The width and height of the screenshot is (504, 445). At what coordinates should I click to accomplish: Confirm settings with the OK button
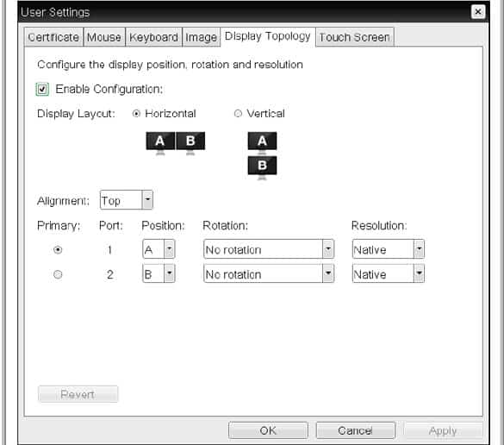click(x=268, y=430)
